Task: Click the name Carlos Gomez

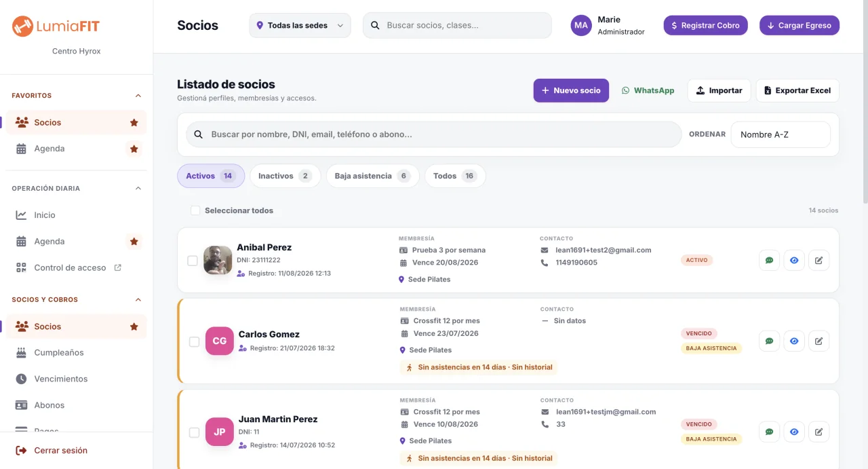Action: point(269,334)
